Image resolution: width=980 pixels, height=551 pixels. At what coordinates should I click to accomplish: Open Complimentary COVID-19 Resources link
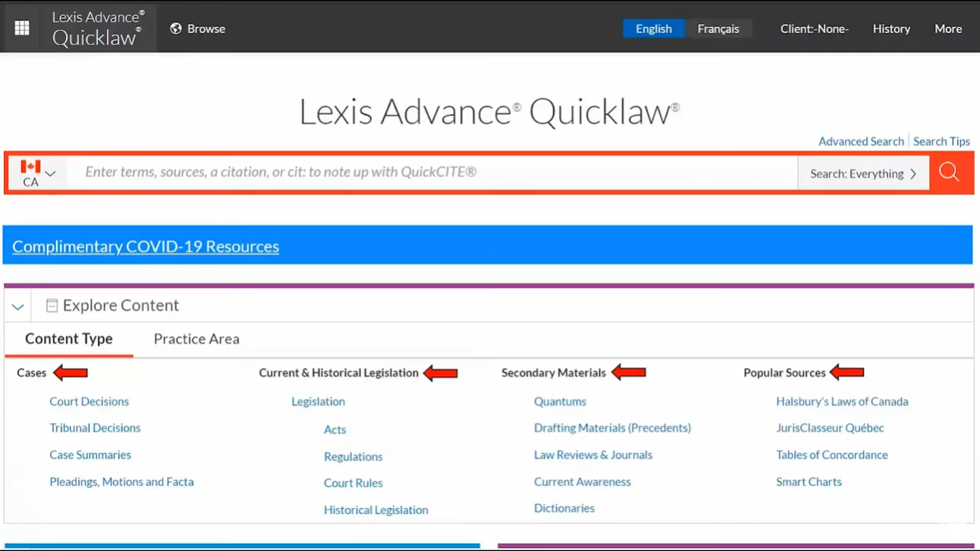[x=146, y=246]
